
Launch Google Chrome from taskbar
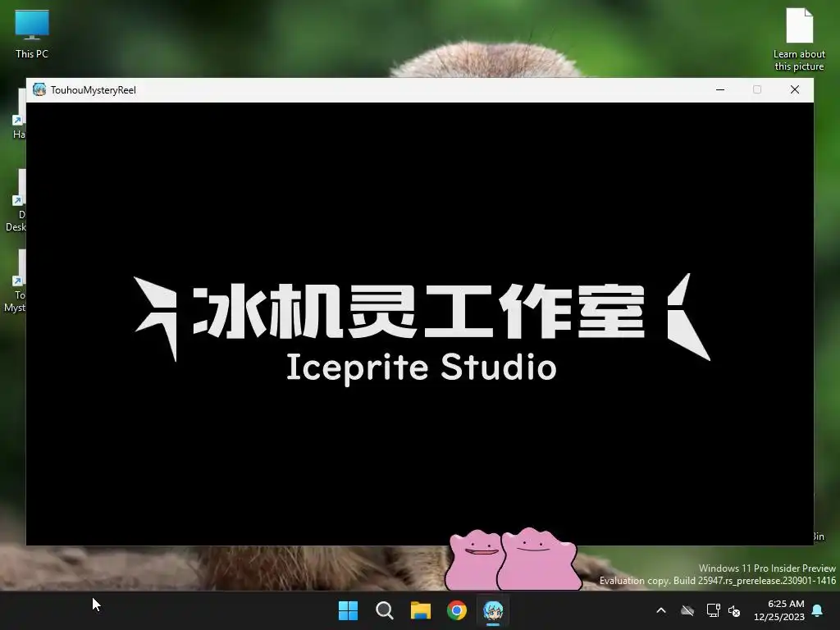coord(456,610)
